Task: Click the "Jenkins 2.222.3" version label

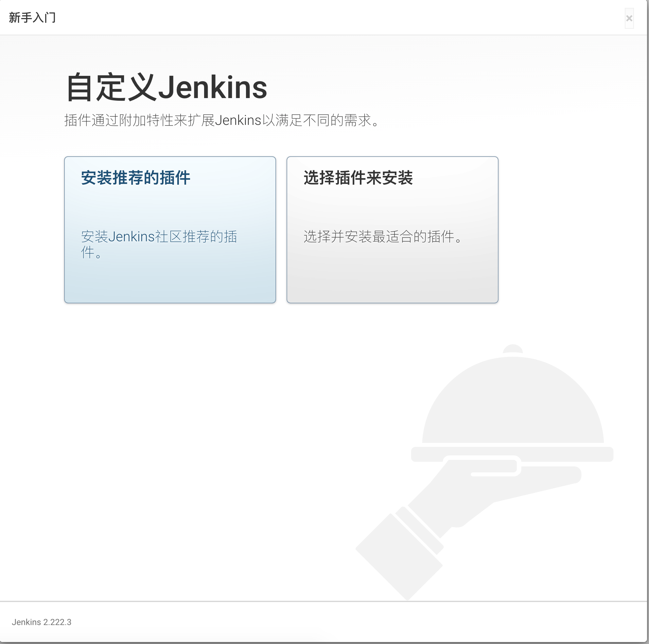Action: pos(42,622)
